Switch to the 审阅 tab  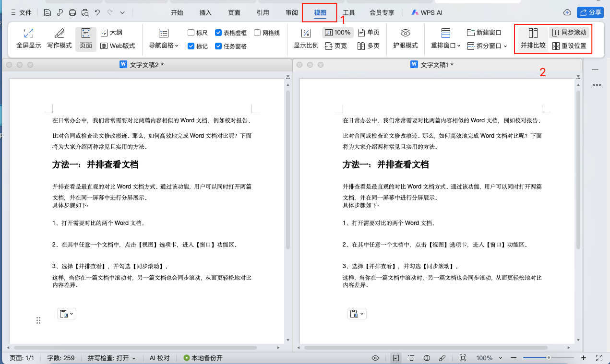(x=292, y=12)
